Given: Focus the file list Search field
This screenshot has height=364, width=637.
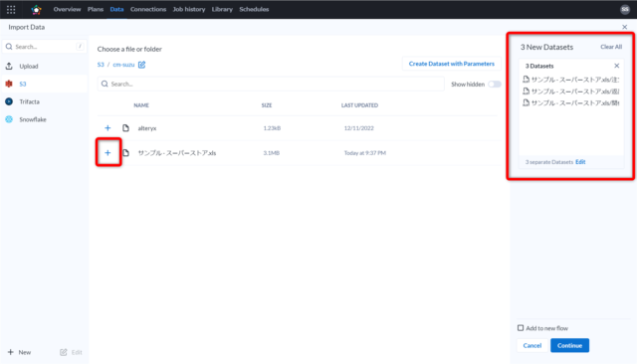Looking at the screenshot, I should [x=271, y=84].
